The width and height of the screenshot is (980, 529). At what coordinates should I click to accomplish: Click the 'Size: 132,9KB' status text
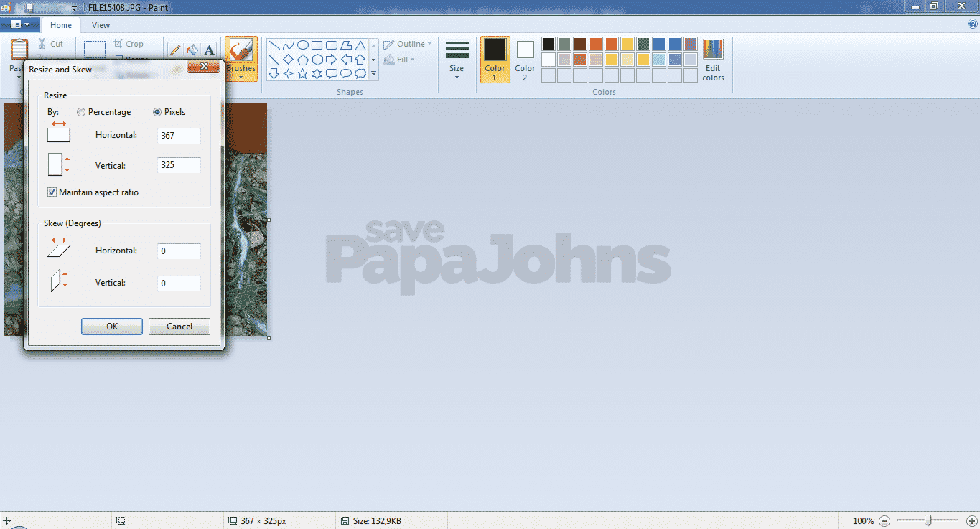[376, 520]
